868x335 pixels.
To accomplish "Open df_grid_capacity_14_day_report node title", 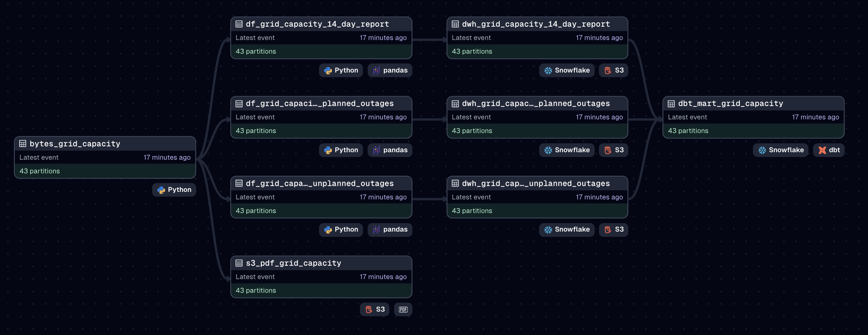I will click(317, 24).
